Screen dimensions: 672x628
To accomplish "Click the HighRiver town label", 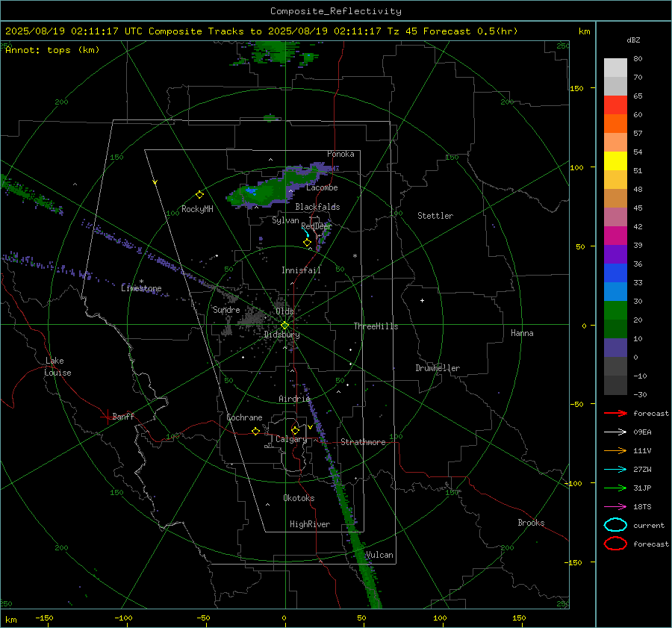I will click(310, 524).
